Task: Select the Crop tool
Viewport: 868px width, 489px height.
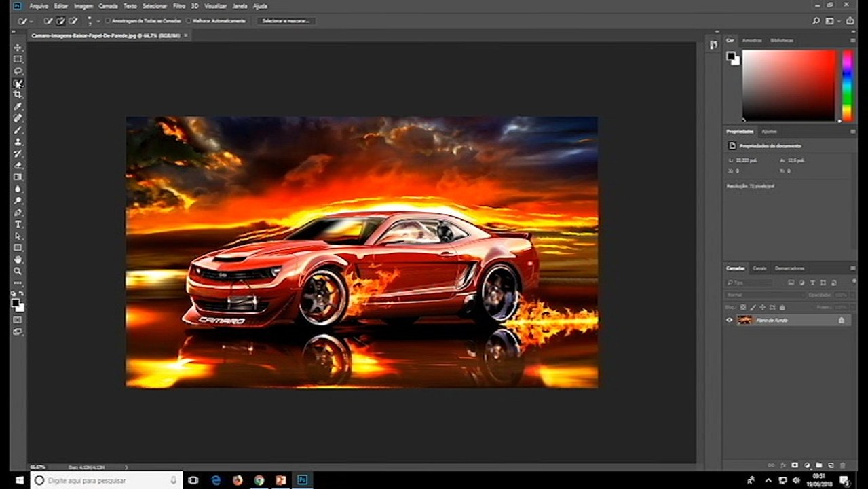Action: pos(18,94)
